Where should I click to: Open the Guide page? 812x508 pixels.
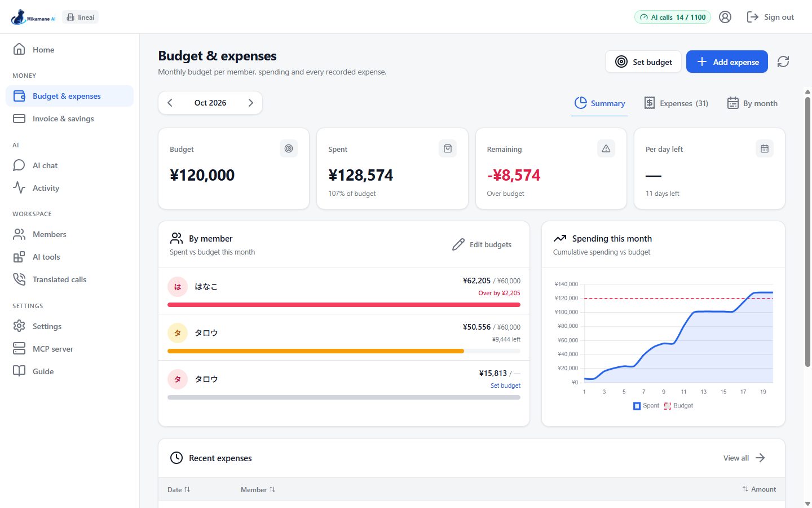pyautogui.click(x=69, y=371)
